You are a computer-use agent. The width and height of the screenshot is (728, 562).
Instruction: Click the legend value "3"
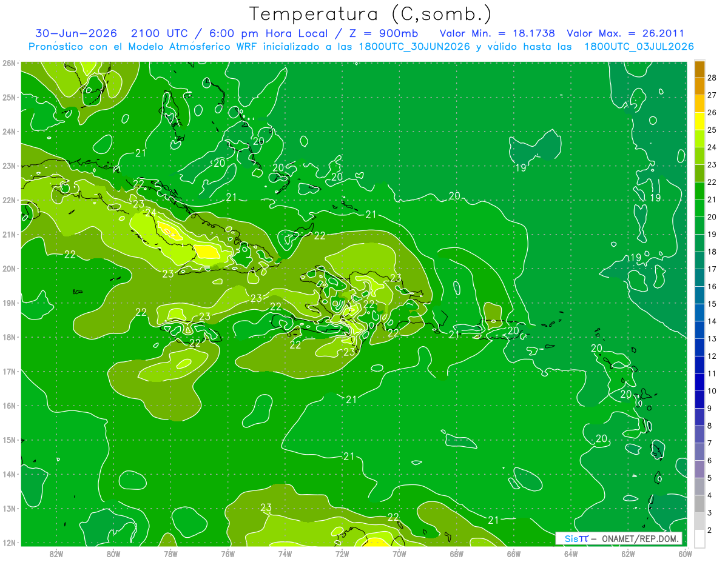[710, 513]
